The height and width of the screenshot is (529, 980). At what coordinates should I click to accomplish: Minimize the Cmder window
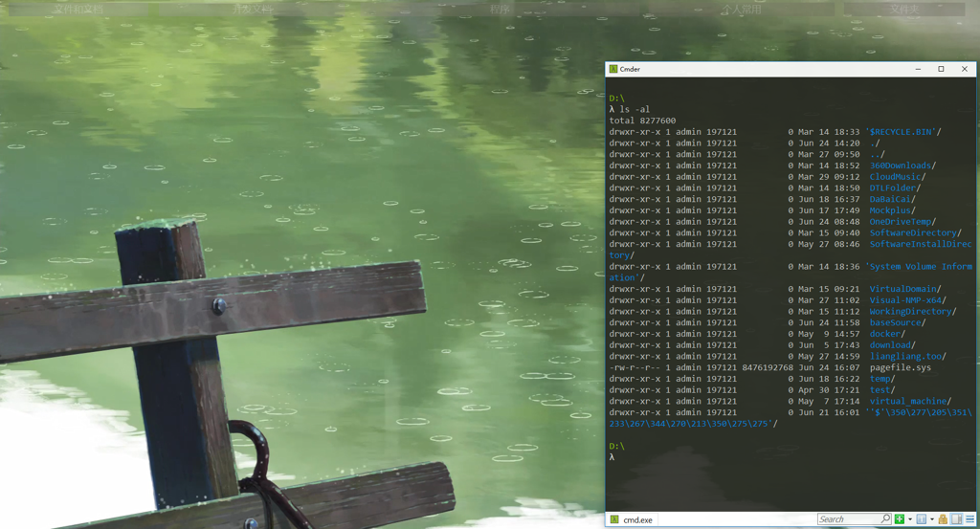point(918,69)
